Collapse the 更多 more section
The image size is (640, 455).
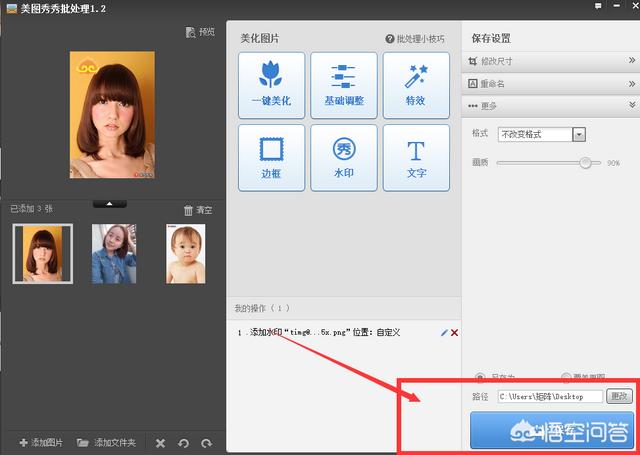[x=551, y=106]
